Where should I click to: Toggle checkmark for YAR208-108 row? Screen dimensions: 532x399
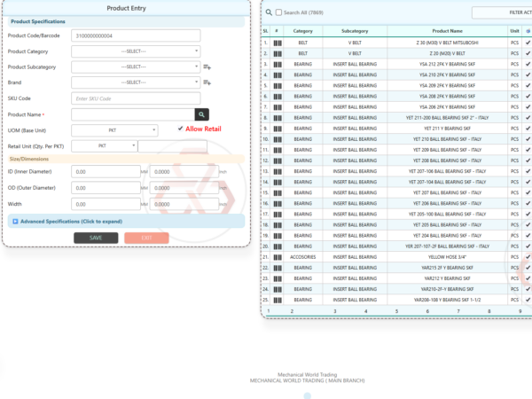coord(528,300)
